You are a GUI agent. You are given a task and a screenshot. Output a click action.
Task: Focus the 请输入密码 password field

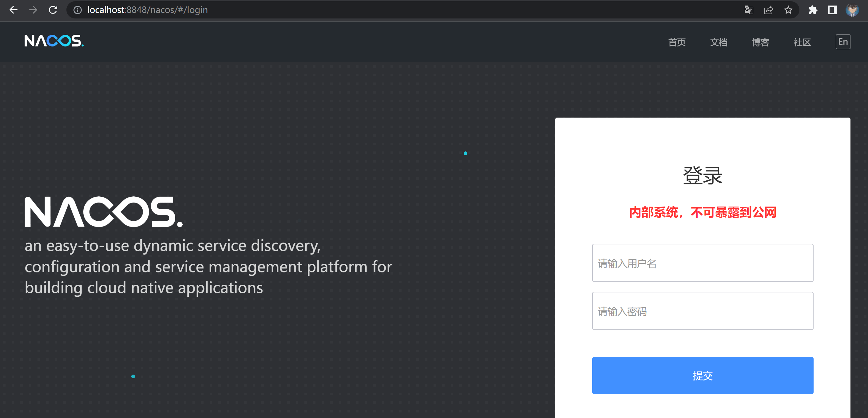coord(703,311)
